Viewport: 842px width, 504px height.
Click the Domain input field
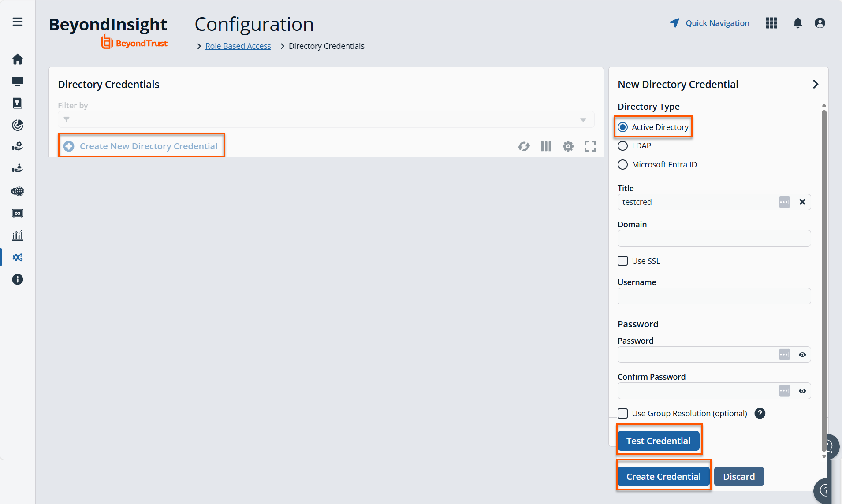coord(714,238)
